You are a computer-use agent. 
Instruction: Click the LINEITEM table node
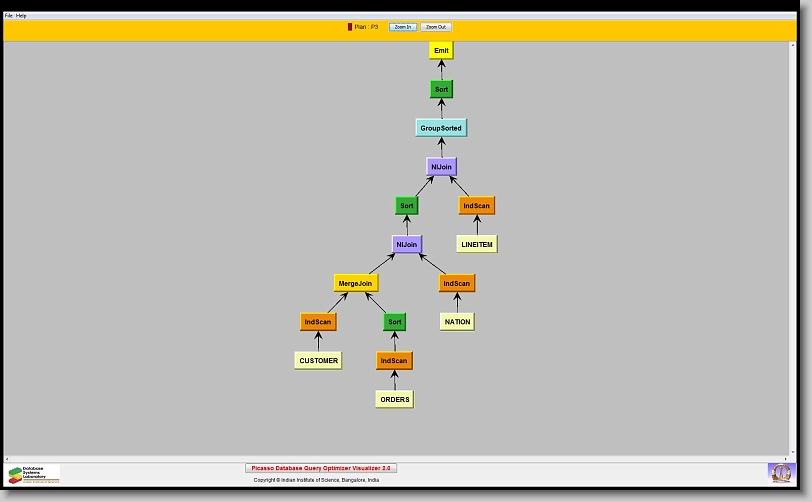(477, 244)
